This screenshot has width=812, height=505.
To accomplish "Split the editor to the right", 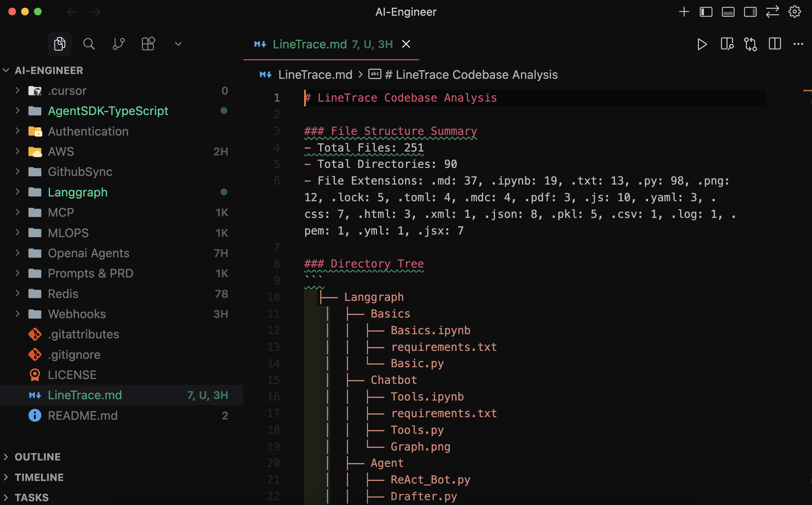I will (x=775, y=44).
